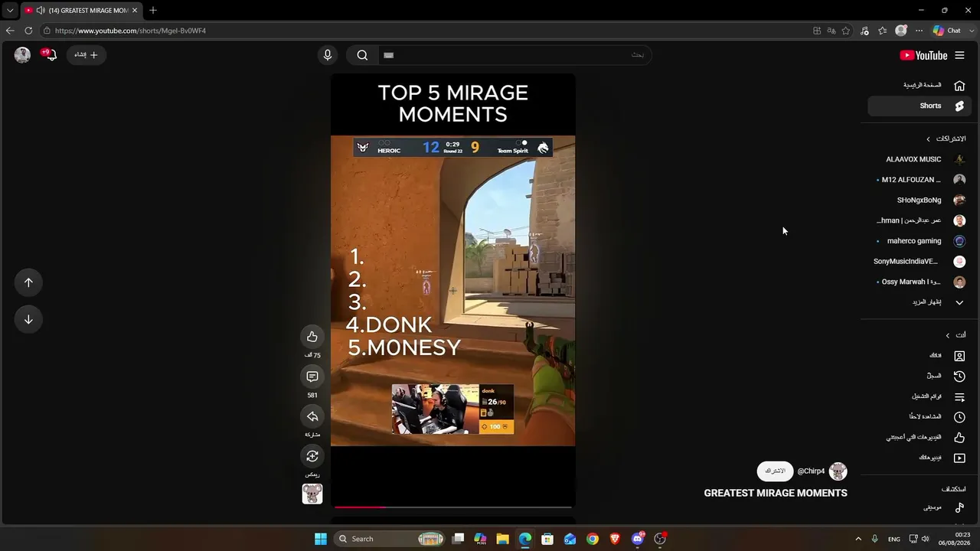Open Watch Later from the sidebar
980x551 pixels.
tap(920, 417)
